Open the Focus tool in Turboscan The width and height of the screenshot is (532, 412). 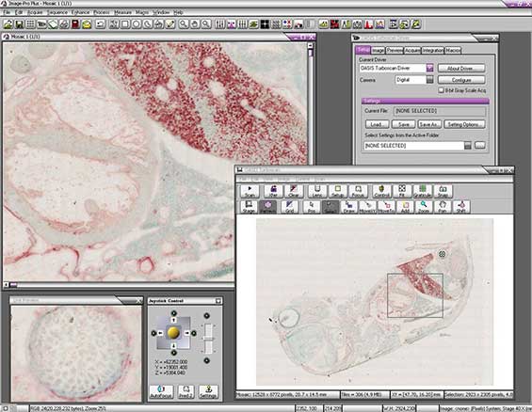(358, 192)
